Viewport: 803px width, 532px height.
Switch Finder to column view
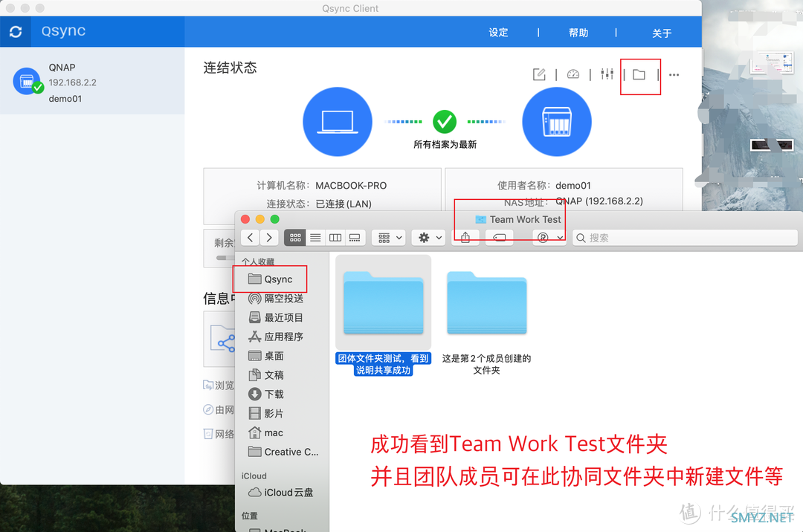point(335,237)
